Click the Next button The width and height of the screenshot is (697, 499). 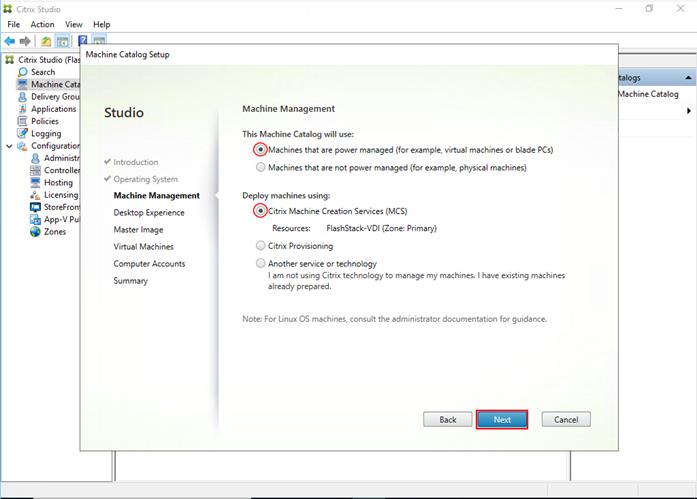tap(502, 419)
